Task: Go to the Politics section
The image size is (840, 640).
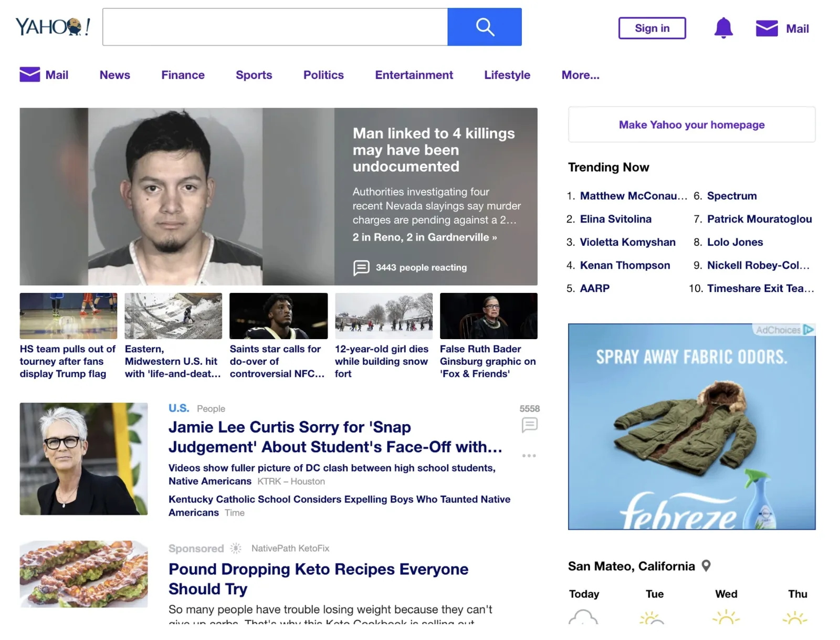Action: point(323,75)
